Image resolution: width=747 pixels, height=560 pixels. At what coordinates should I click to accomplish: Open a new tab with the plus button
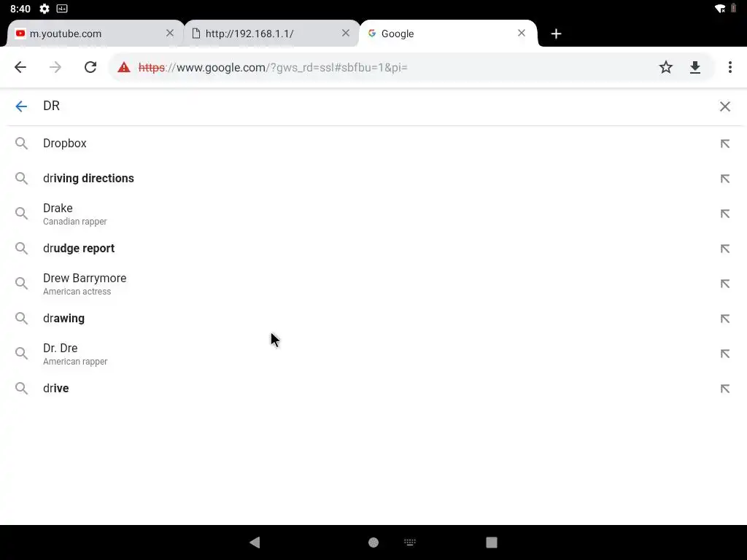pos(556,34)
